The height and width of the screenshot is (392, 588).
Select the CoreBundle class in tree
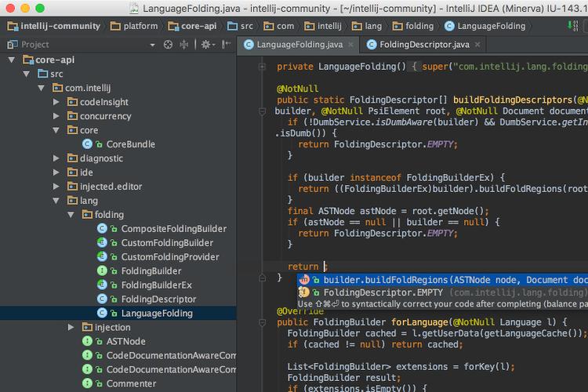tap(130, 144)
